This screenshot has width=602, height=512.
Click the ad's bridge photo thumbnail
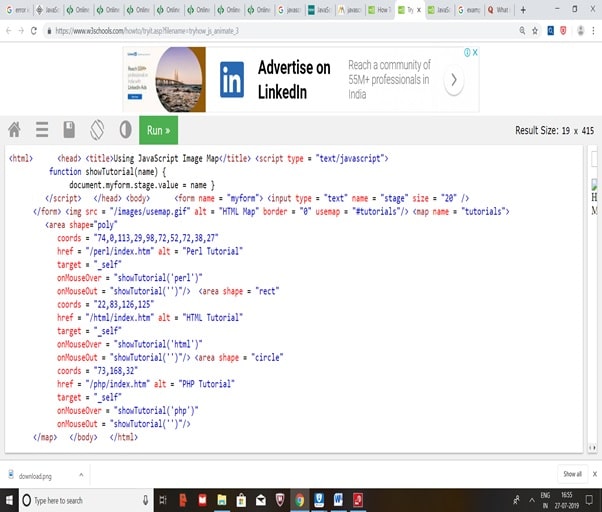[179, 79]
